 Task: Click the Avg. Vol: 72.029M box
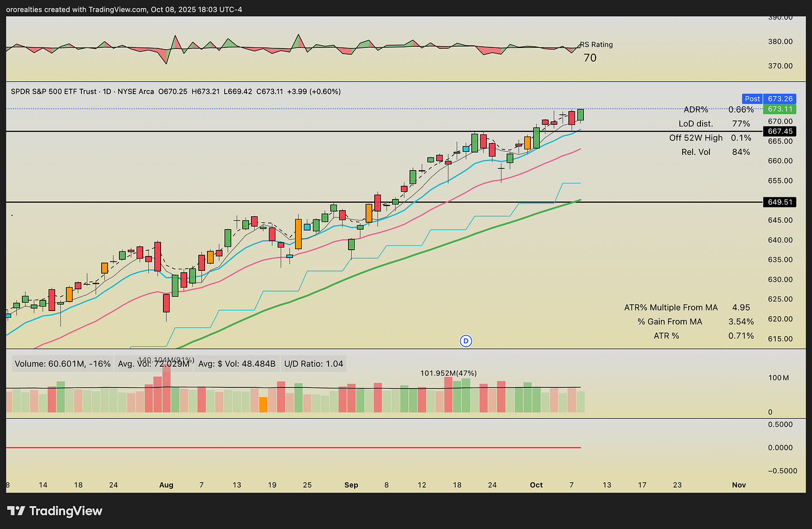click(153, 364)
